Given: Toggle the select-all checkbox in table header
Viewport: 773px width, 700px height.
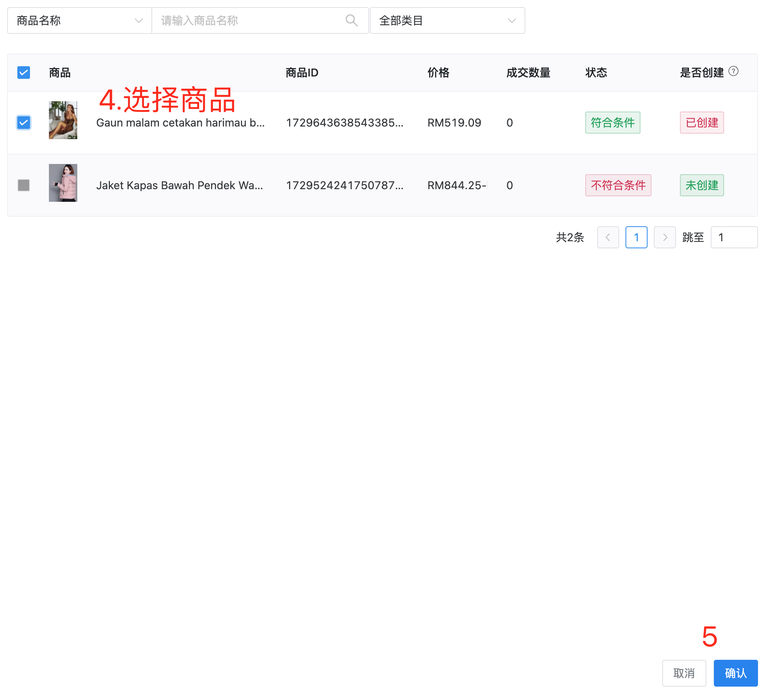Looking at the screenshot, I should [24, 73].
